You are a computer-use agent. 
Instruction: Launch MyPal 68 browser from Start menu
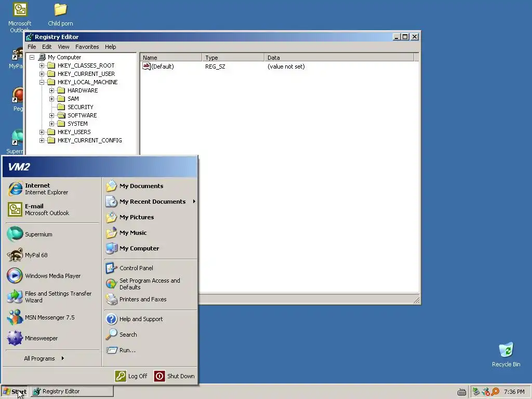[x=52, y=255]
